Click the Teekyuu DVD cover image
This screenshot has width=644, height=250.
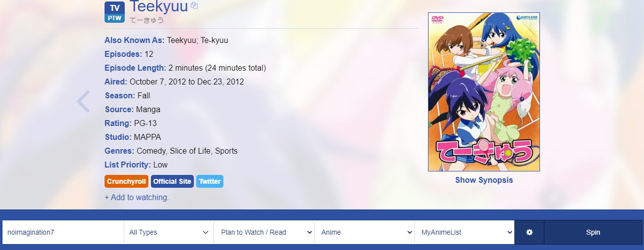[484, 92]
